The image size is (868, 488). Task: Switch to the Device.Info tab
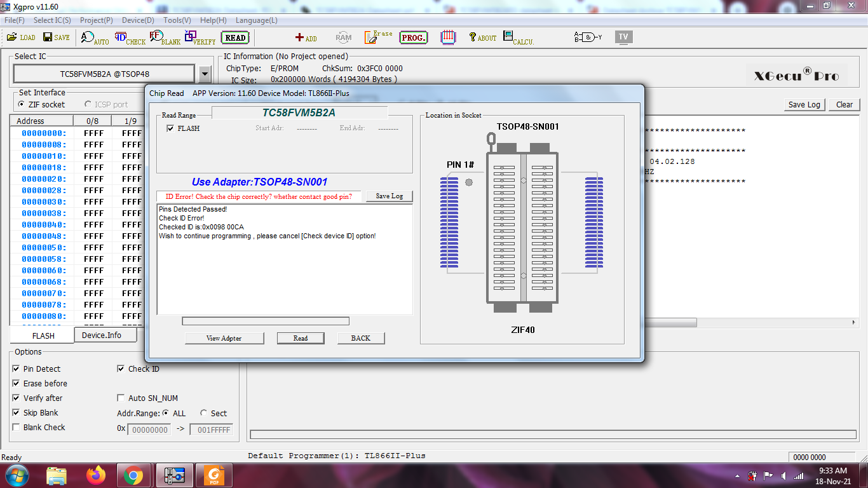(102, 335)
